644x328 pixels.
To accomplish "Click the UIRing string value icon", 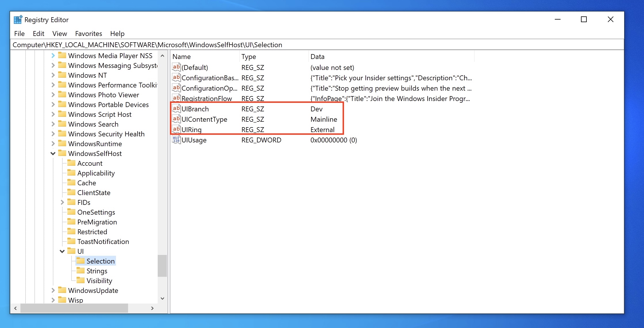I will 176,129.
